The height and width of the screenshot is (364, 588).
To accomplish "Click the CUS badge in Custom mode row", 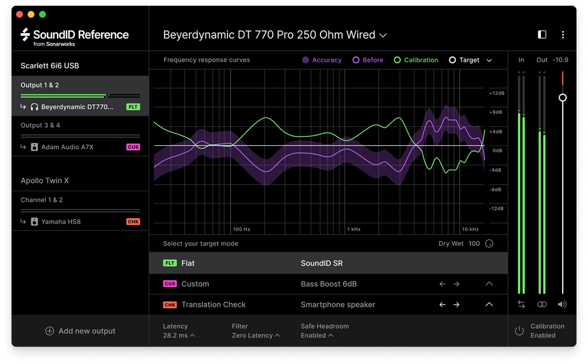I will (170, 284).
